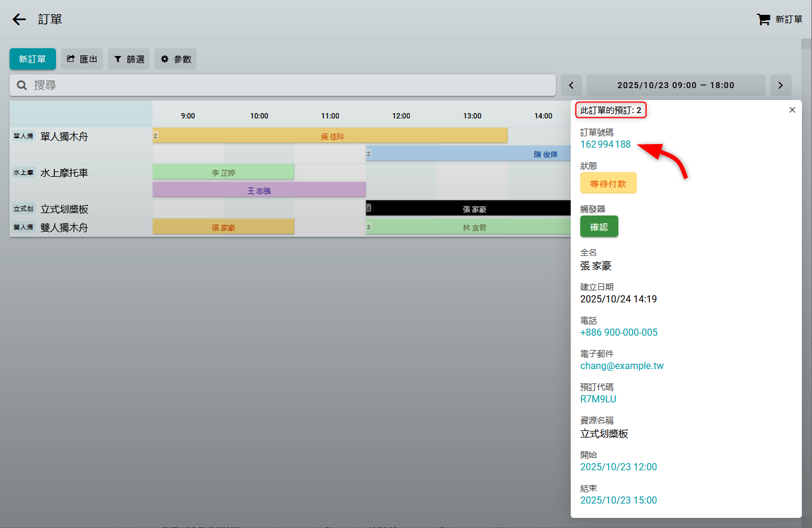Open the cart 新訂單 in the header
The image size is (812, 528).
(x=779, y=20)
